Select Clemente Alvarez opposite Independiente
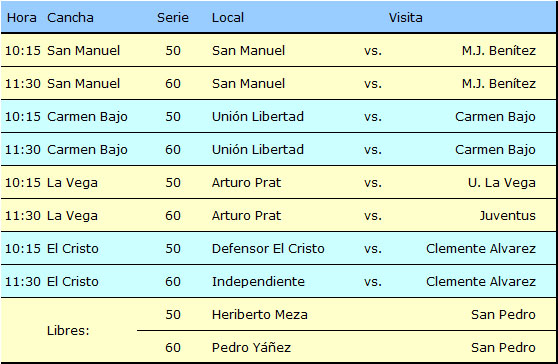Image resolution: width=558 pixels, height=364 pixels. point(481,281)
